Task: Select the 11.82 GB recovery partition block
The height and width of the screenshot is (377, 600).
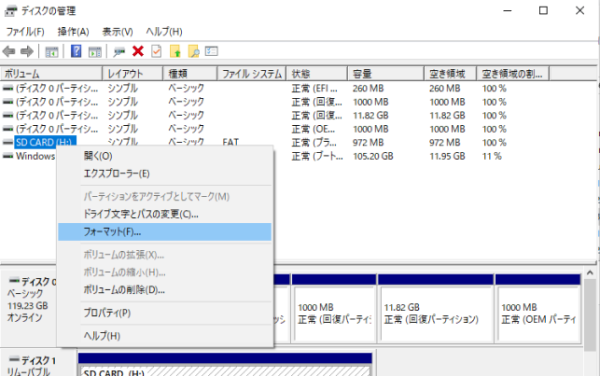Action: pos(435,308)
